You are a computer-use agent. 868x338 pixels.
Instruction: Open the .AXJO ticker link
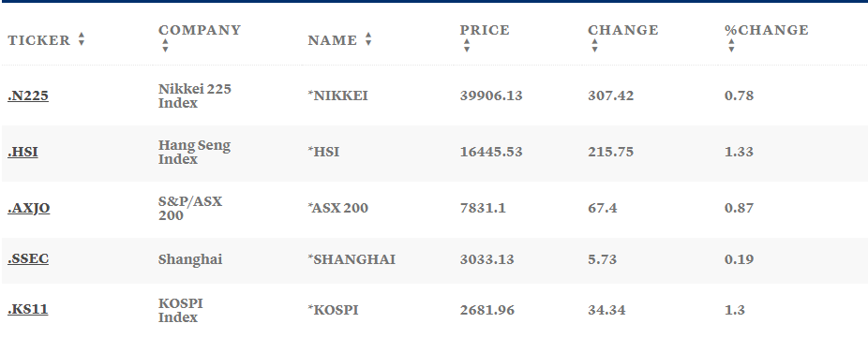[29, 208]
